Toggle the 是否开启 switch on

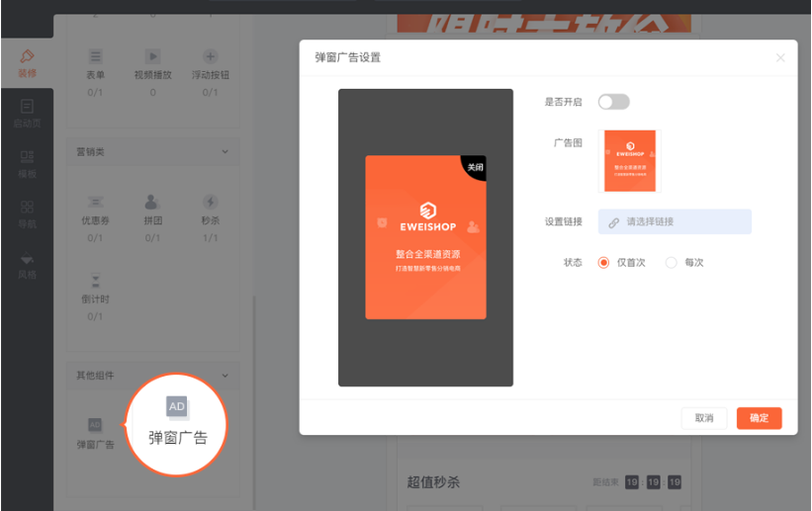(x=613, y=102)
